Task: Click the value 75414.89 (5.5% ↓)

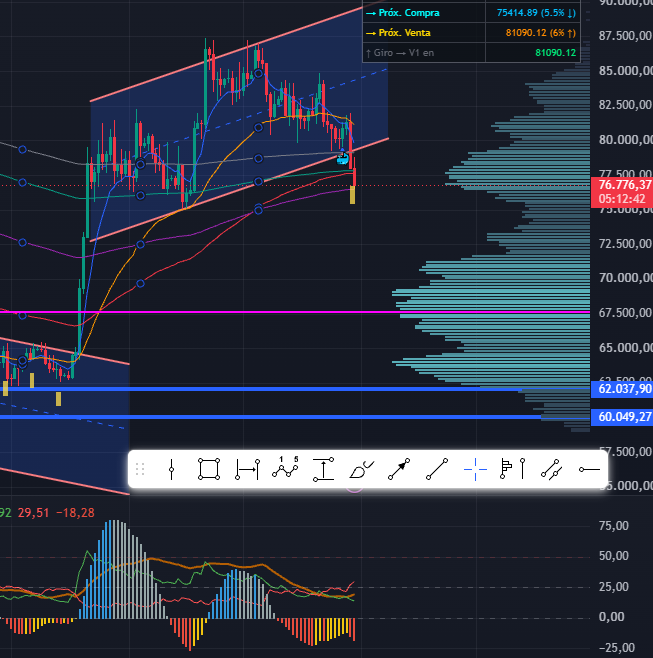Action: [x=536, y=13]
